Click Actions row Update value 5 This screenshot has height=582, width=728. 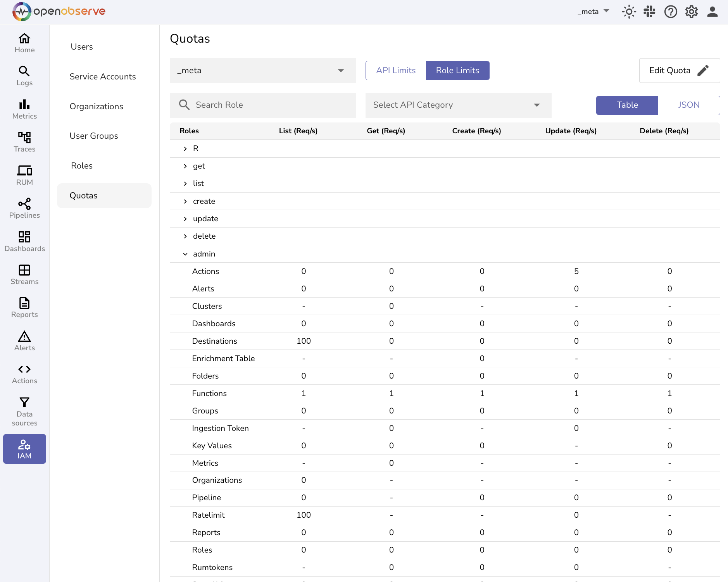click(x=576, y=271)
